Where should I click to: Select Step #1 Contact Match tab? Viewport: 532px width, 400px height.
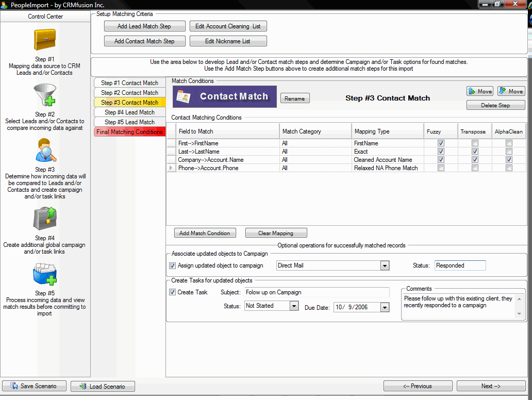pos(129,83)
